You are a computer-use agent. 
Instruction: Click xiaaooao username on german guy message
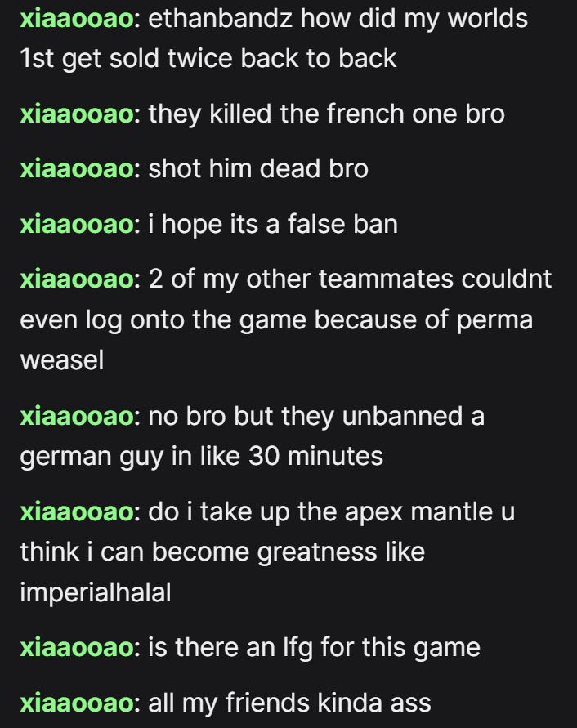77,416
